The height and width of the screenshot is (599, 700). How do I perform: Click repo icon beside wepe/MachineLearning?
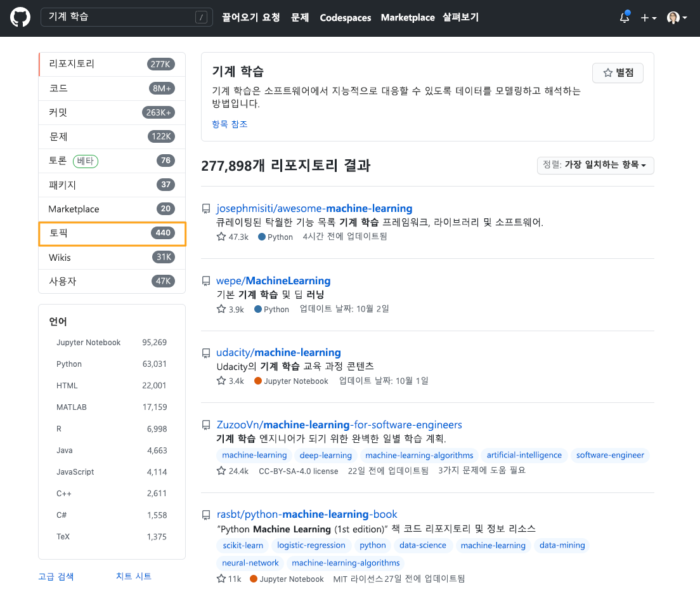(206, 281)
